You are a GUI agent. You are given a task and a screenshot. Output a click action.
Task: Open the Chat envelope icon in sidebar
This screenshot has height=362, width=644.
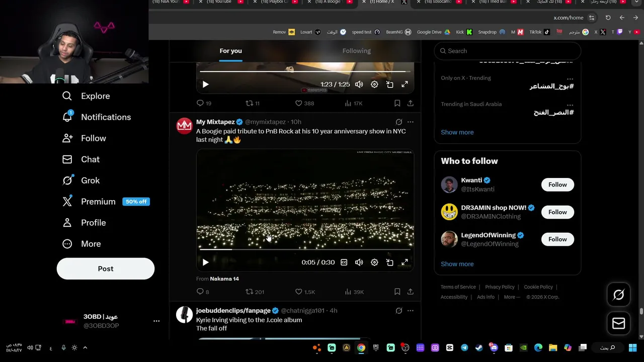coord(67,159)
